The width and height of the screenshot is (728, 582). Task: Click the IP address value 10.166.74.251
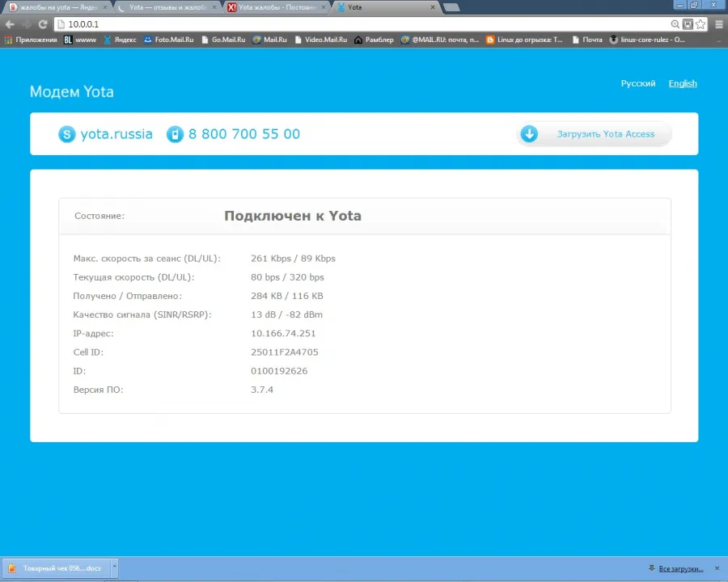pos(283,333)
